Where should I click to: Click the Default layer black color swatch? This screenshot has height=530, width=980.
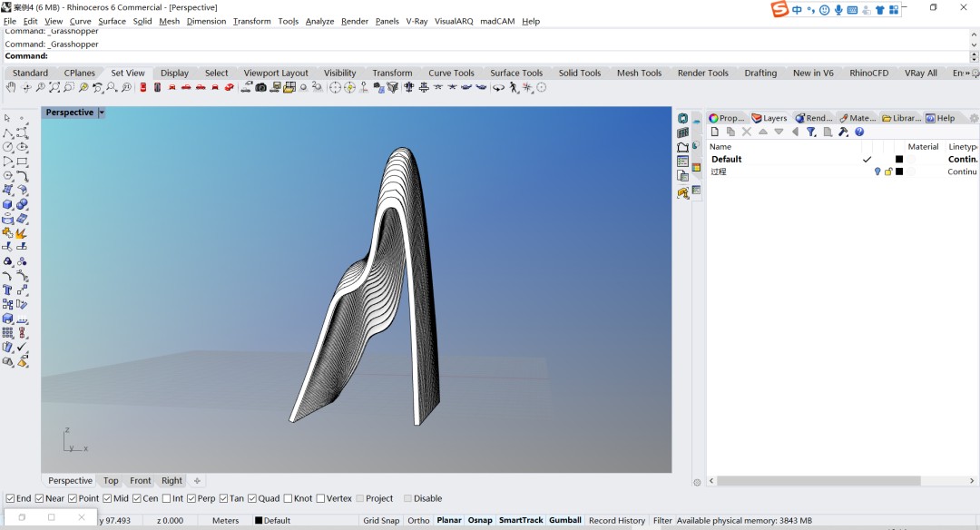tap(898, 160)
